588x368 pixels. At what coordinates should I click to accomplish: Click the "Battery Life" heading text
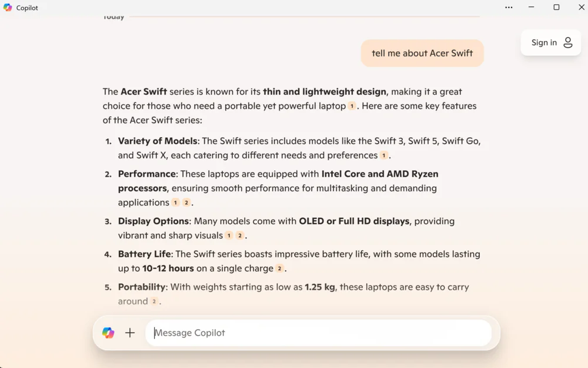pos(145,254)
